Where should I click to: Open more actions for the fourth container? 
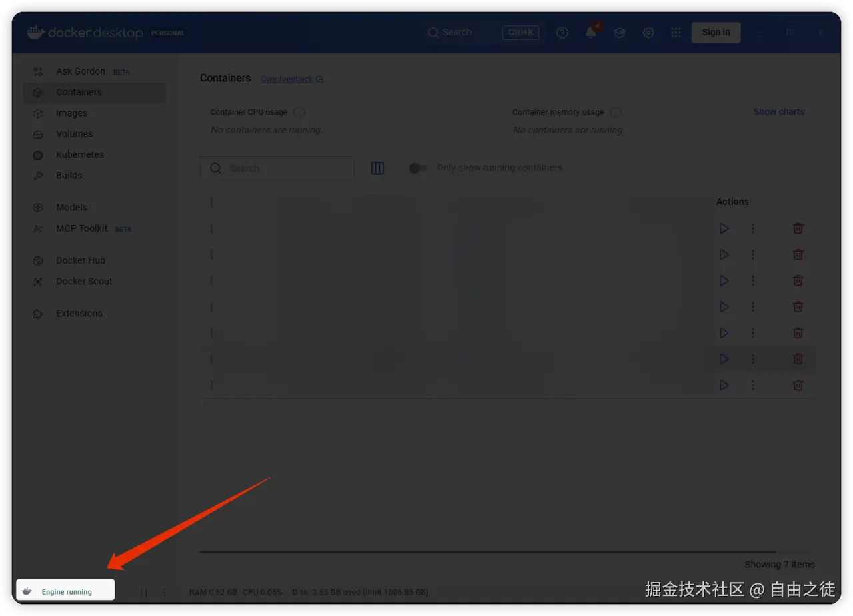(753, 307)
